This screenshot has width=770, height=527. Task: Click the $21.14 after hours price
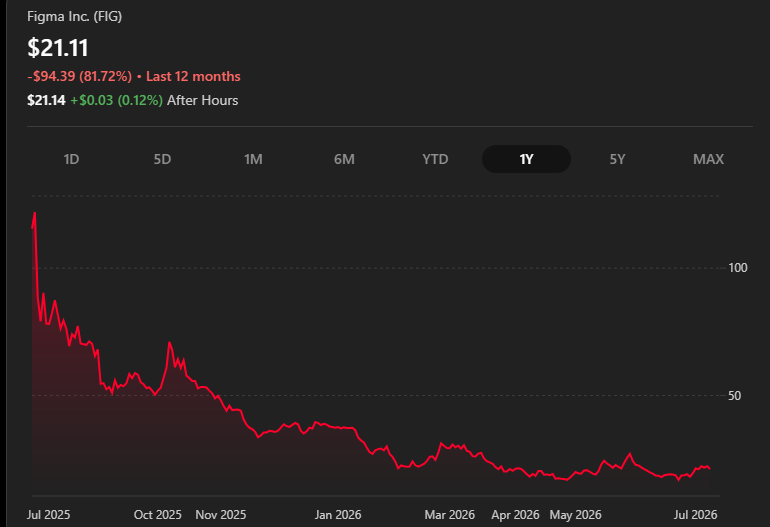point(46,101)
